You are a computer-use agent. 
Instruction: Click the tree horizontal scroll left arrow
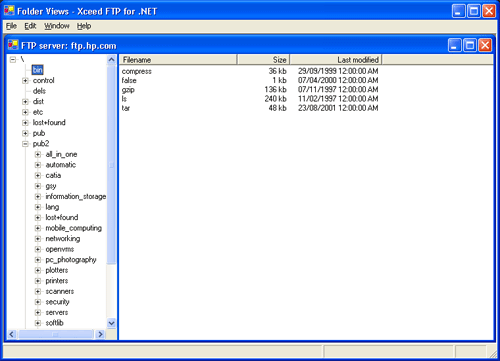tap(12, 334)
